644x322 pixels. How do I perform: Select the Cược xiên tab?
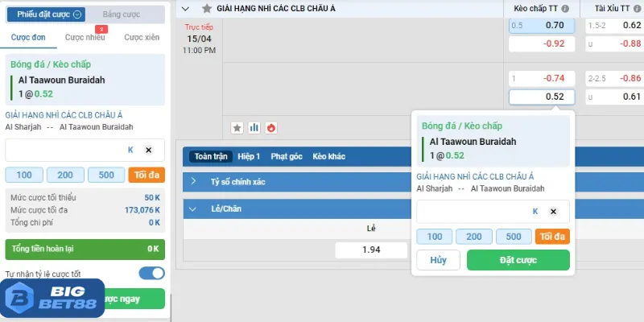142,37
